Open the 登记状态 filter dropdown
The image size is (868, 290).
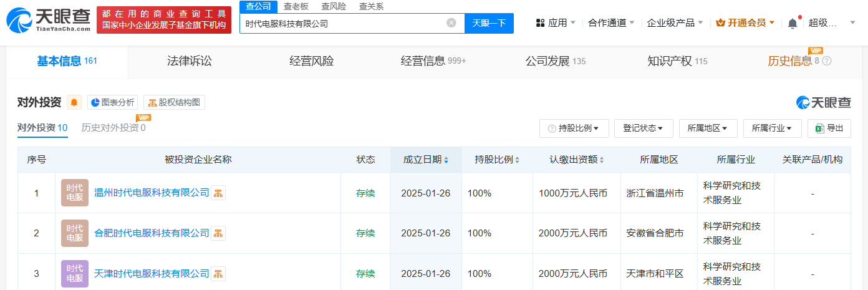pyautogui.click(x=644, y=128)
